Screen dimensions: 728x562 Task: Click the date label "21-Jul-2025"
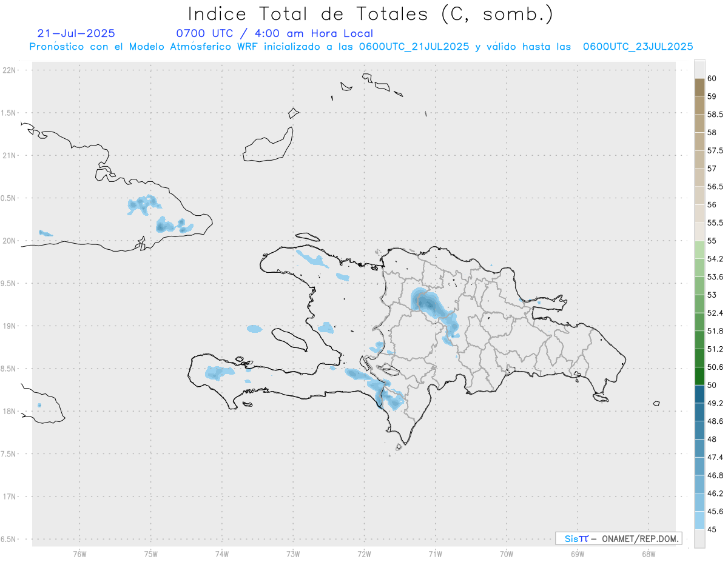pyautogui.click(x=76, y=33)
